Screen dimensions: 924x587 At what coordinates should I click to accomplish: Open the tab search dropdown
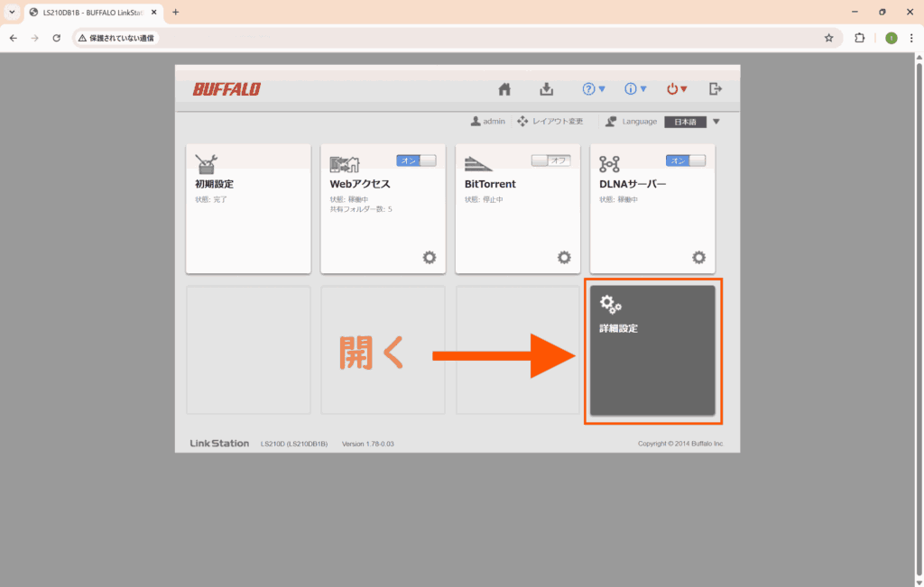pos(12,12)
